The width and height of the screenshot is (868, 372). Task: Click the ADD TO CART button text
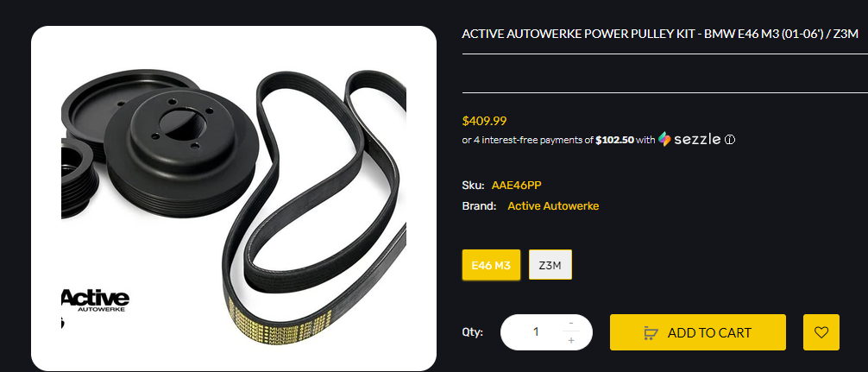709,332
